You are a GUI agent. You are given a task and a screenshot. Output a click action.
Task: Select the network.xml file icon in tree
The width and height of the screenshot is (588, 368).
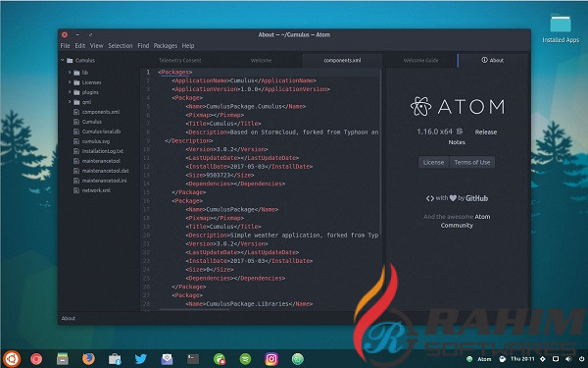click(x=76, y=190)
